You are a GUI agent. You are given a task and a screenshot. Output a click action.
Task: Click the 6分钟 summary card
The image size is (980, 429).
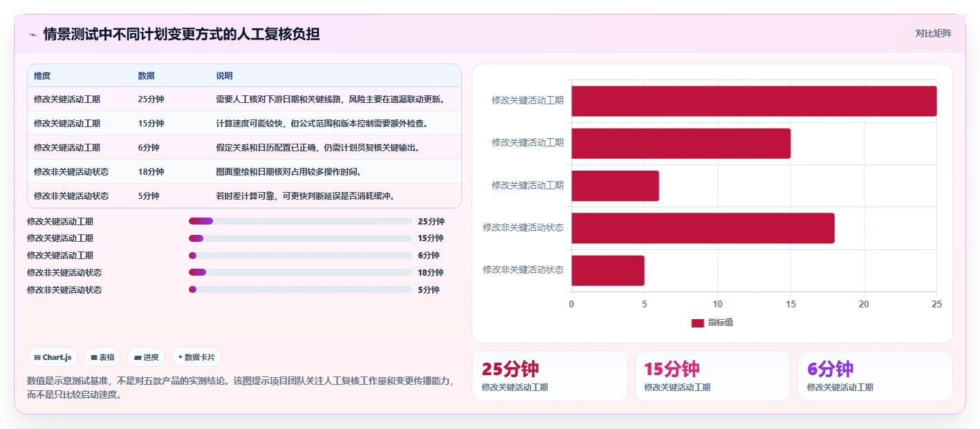point(875,376)
